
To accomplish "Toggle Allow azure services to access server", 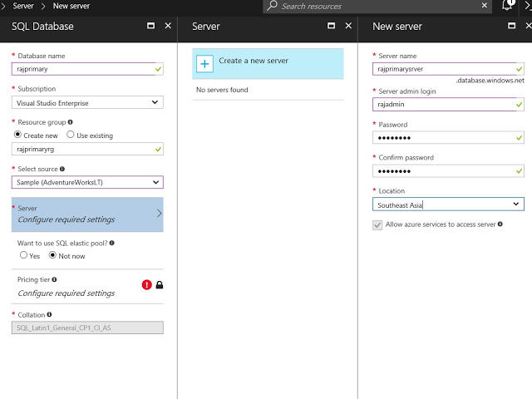I will click(378, 224).
